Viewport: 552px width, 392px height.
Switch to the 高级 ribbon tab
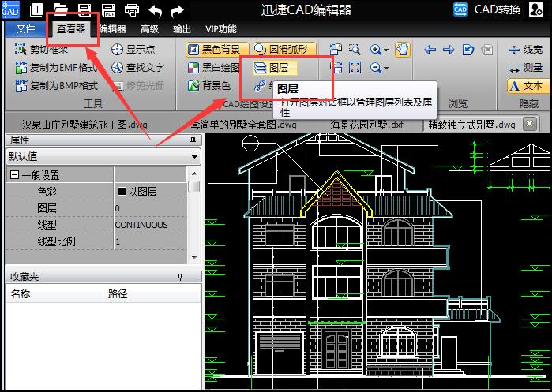click(x=149, y=29)
